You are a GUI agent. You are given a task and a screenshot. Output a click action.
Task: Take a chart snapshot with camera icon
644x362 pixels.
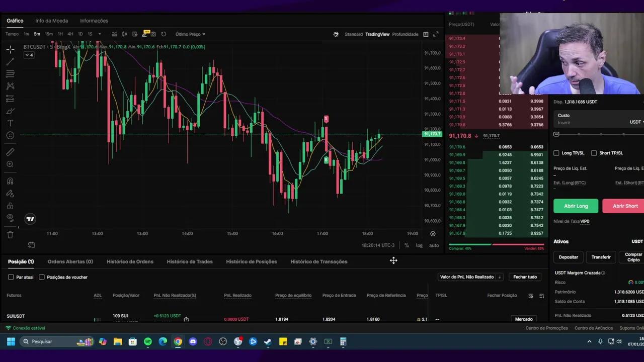pos(153,34)
